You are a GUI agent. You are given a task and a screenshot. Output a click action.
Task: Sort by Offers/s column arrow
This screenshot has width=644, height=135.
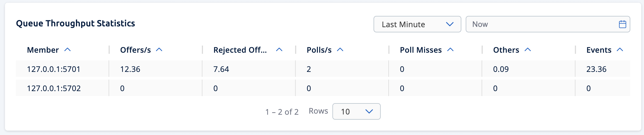click(159, 50)
